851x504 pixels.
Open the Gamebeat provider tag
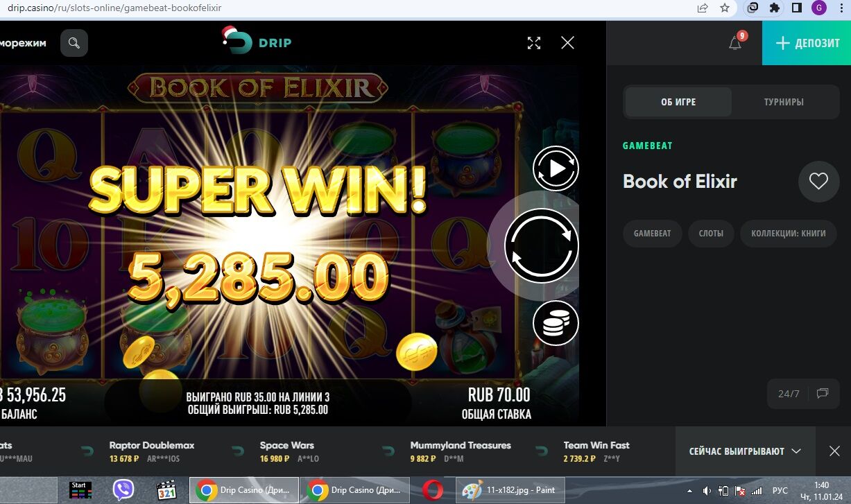pos(652,234)
